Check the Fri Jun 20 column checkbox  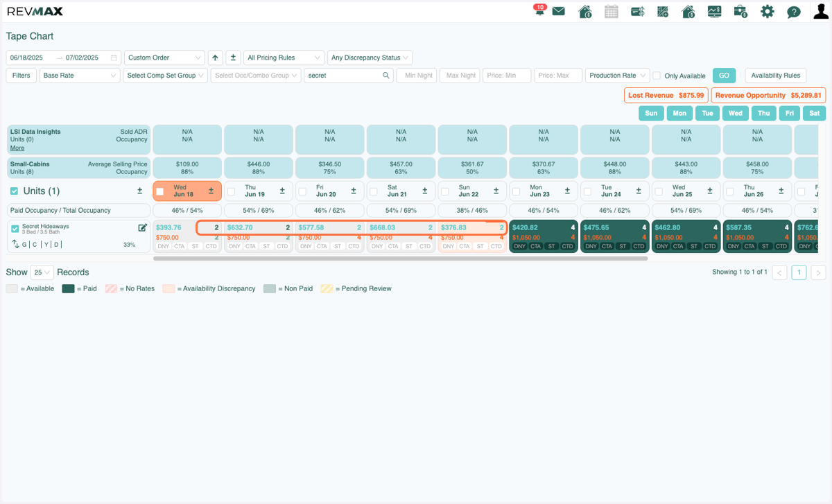point(302,192)
